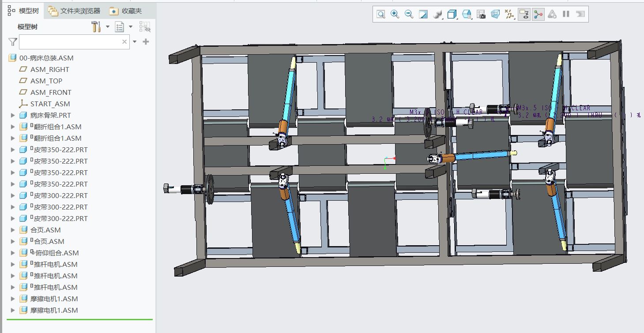Screen dimensions: 644x333
Task: Select 俯仰组合.ASM in the model tree
Action: click(x=56, y=253)
